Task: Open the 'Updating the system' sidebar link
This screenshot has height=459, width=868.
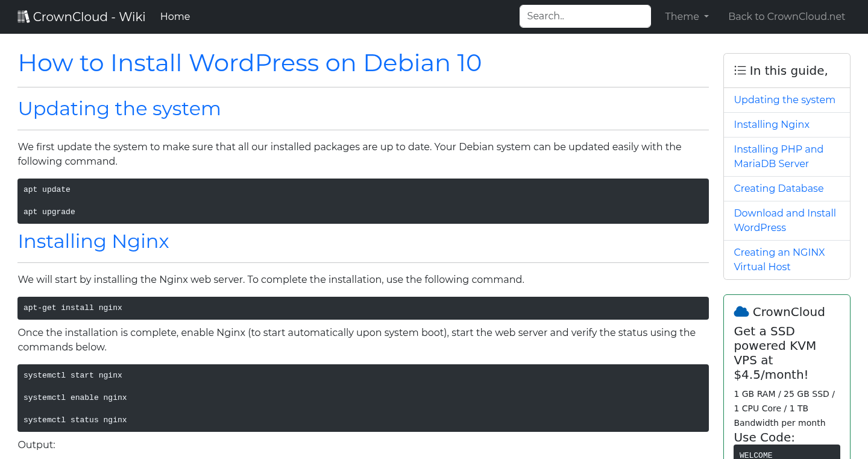Action: [784, 100]
